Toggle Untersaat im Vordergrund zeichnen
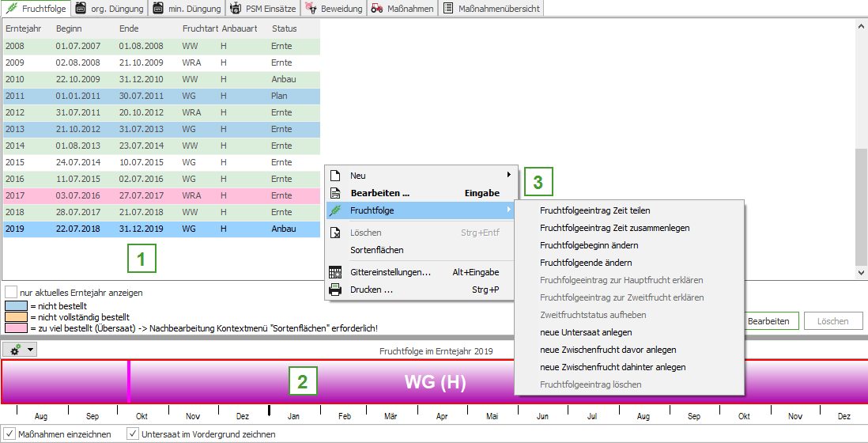This screenshot has height=443, width=868. pos(133,434)
